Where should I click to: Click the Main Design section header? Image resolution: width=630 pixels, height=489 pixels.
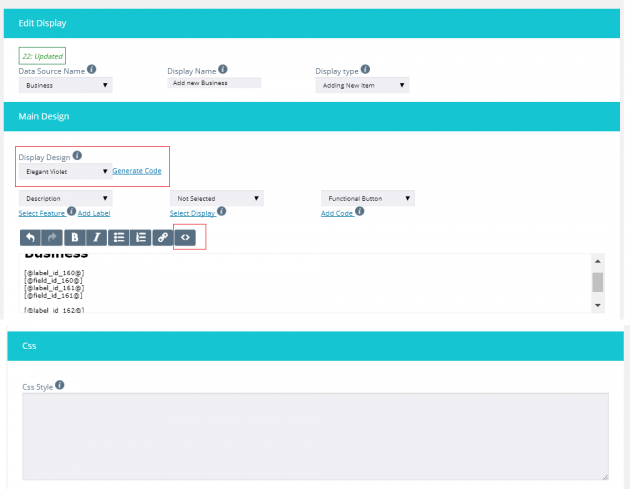pyautogui.click(x=312, y=116)
